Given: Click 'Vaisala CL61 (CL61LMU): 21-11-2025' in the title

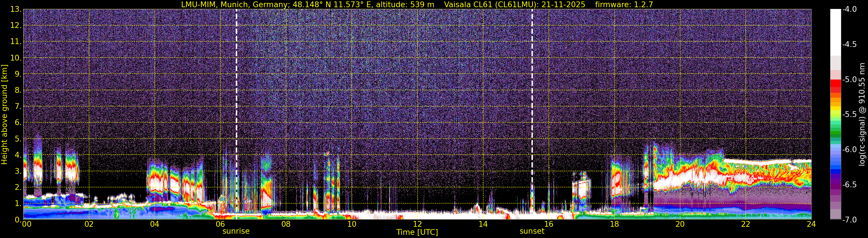Looking at the screenshot, I should point(514,5).
